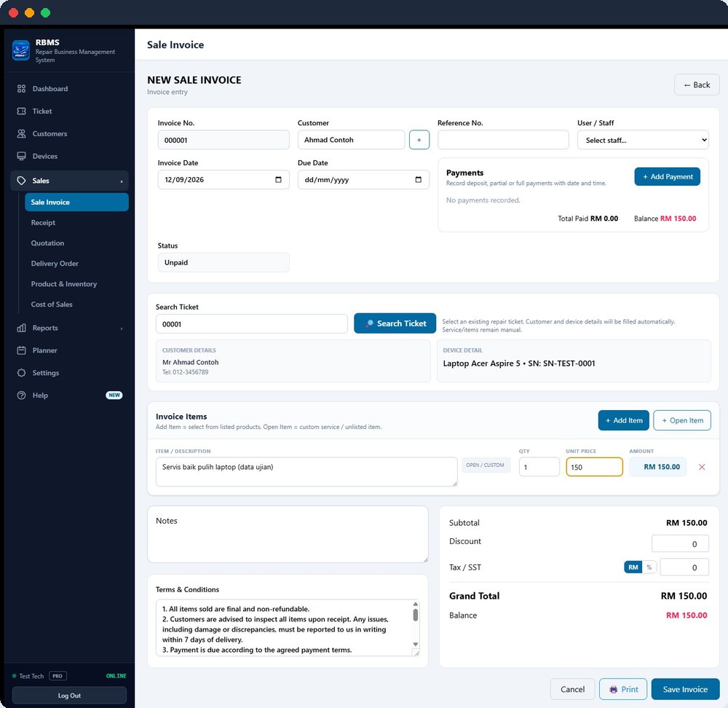Open the Due Date calendar picker icon
728x708 pixels.
pos(418,180)
